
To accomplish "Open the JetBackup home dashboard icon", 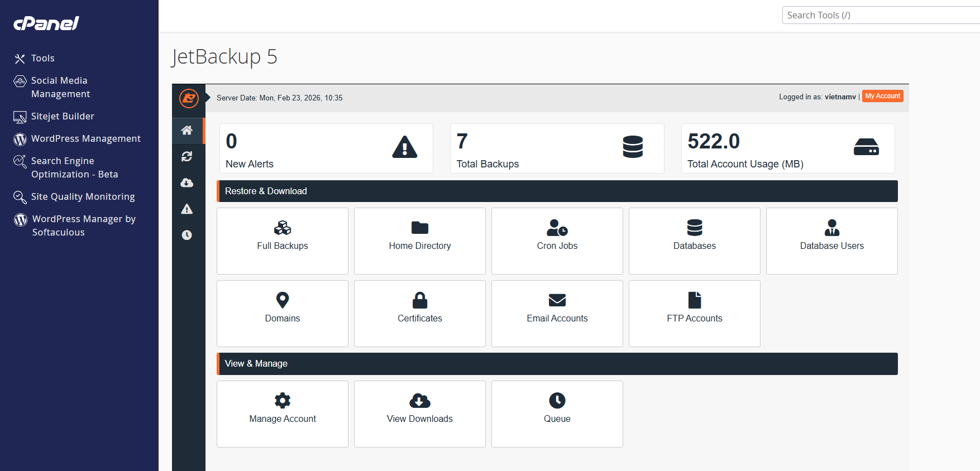I will [187, 130].
